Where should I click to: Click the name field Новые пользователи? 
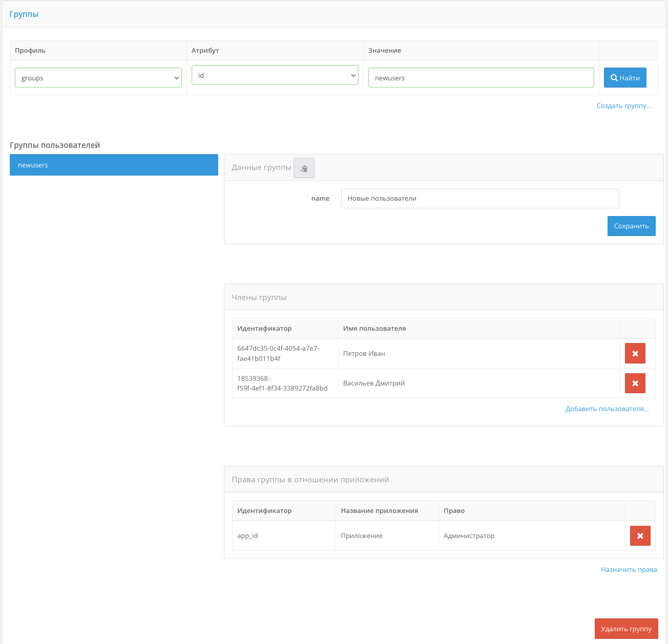tap(480, 198)
